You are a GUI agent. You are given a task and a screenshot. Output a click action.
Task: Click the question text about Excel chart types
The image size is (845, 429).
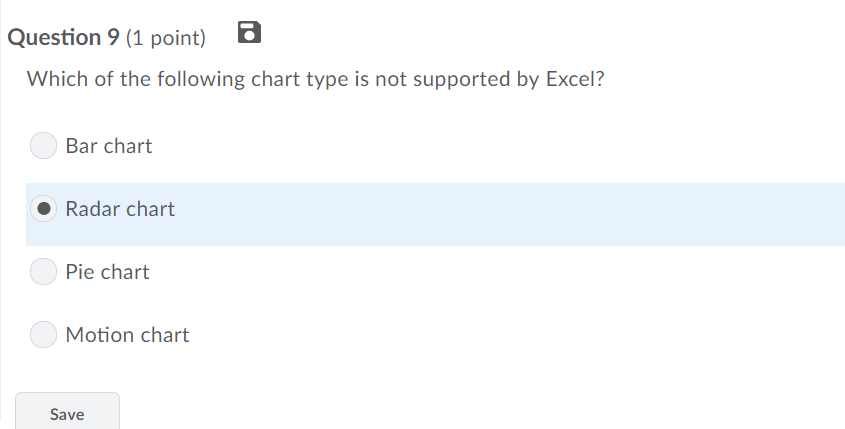[315, 79]
